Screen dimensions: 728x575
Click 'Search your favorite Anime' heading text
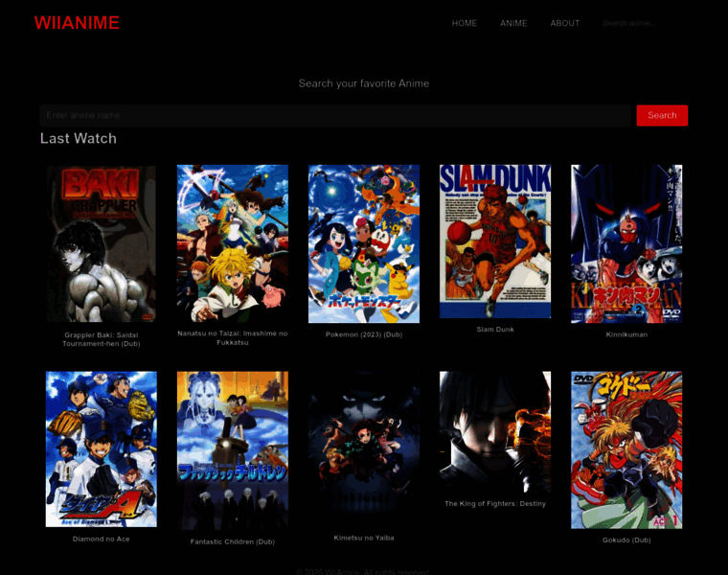364,83
